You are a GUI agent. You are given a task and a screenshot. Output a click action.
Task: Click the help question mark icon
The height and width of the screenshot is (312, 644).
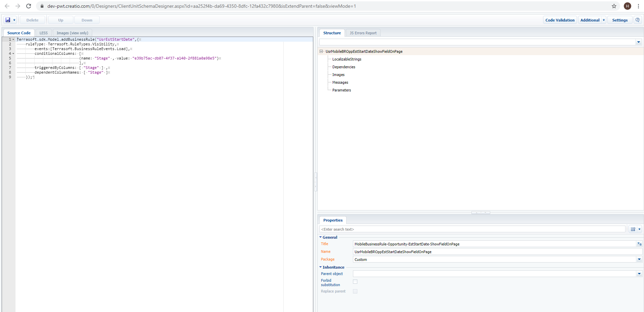point(638,20)
